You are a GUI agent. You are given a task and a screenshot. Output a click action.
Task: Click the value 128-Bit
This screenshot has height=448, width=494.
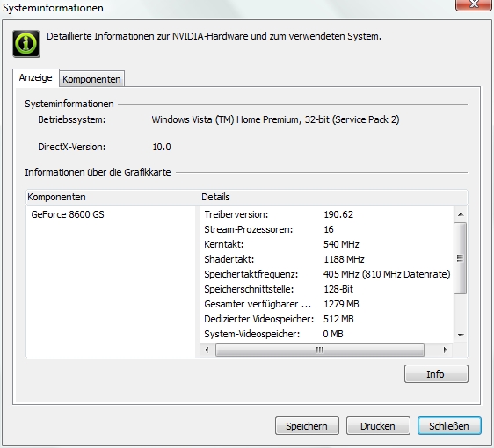click(338, 289)
